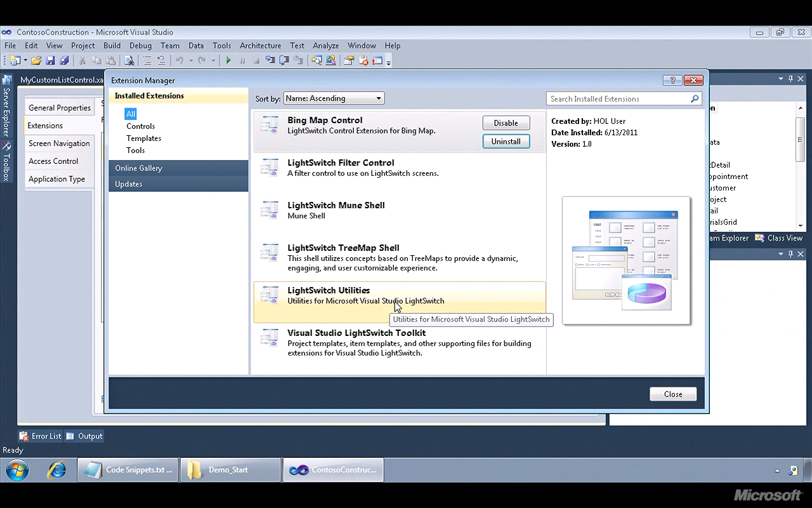Open the upper right panel's window position menu
Viewport: 812px width, 508px height.
tap(781, 79)
